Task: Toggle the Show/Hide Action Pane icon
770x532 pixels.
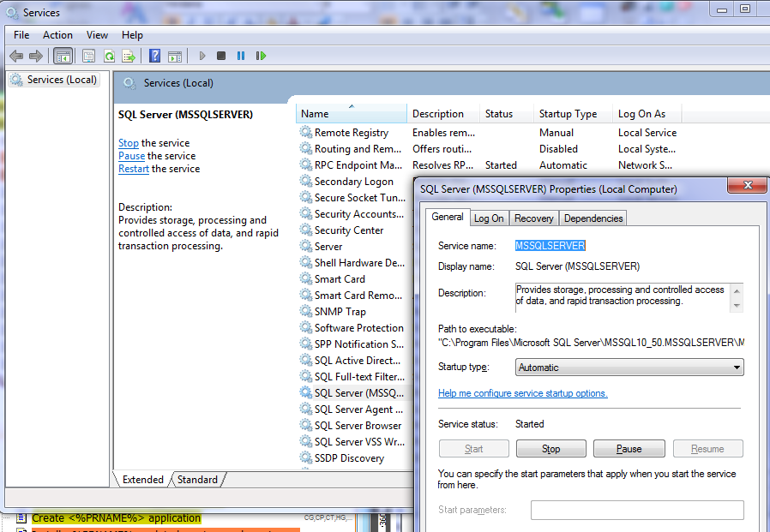Action: coord(175,56)
